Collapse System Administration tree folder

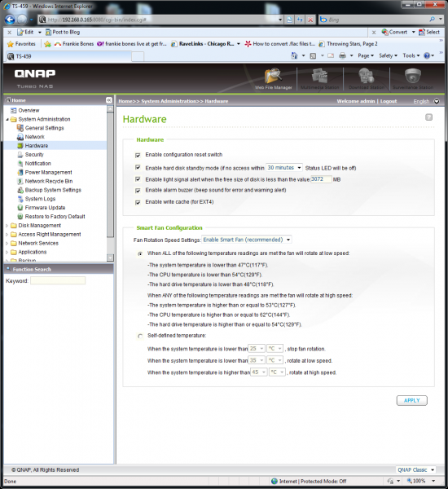pyautogui.click(x=7, y=119)
